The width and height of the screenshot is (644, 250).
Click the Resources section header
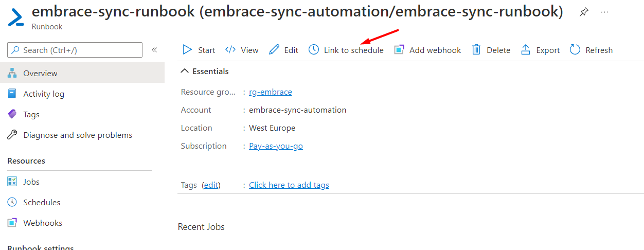tap(26, 161)
